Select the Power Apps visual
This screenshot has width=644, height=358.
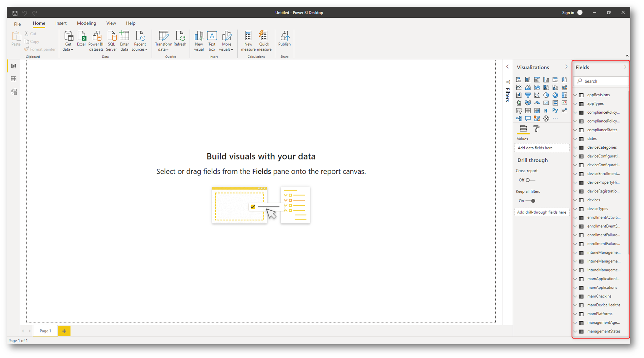(546, 119)
